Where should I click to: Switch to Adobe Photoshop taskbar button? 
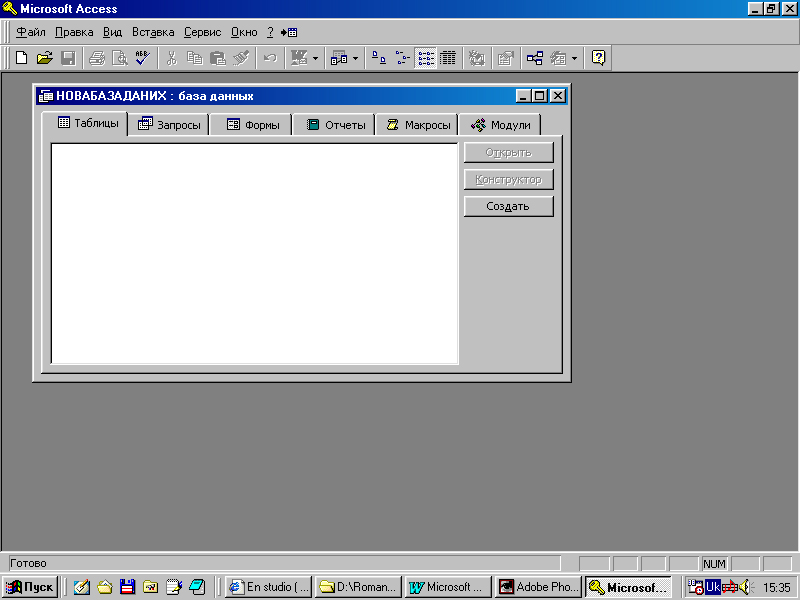[538, 587]
